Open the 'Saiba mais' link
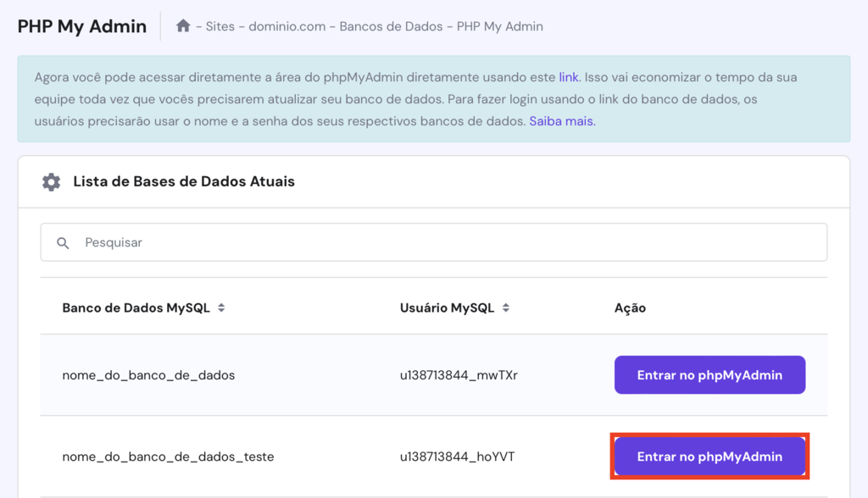Viewport: 868px width, 498px height. coord(561,121)
